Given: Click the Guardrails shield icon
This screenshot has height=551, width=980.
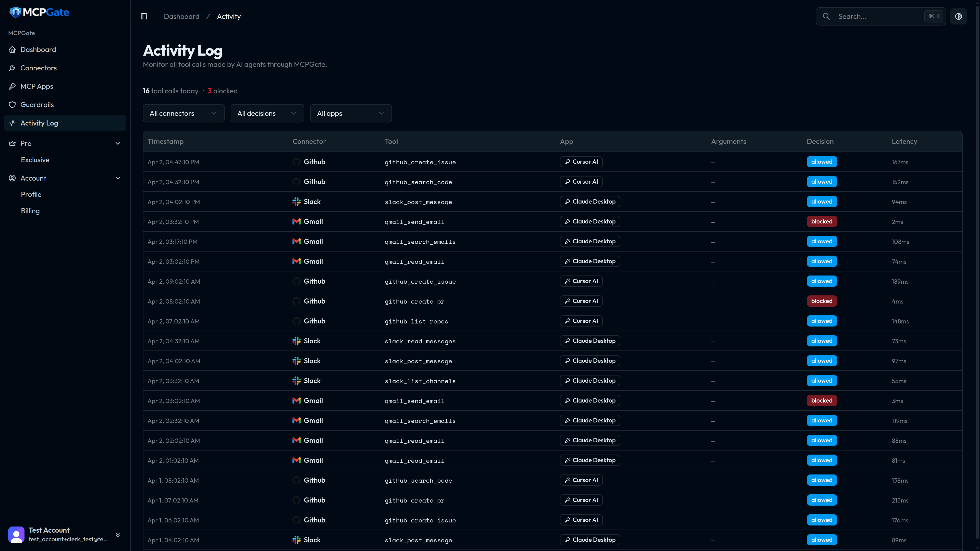Looking at the screenshot, I should pos(12,105).
